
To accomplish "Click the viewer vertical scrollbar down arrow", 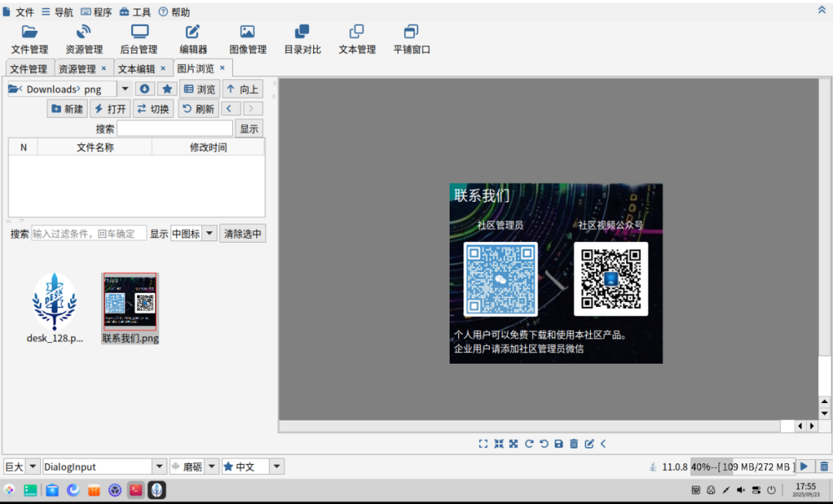I will (x=824, y=413).
